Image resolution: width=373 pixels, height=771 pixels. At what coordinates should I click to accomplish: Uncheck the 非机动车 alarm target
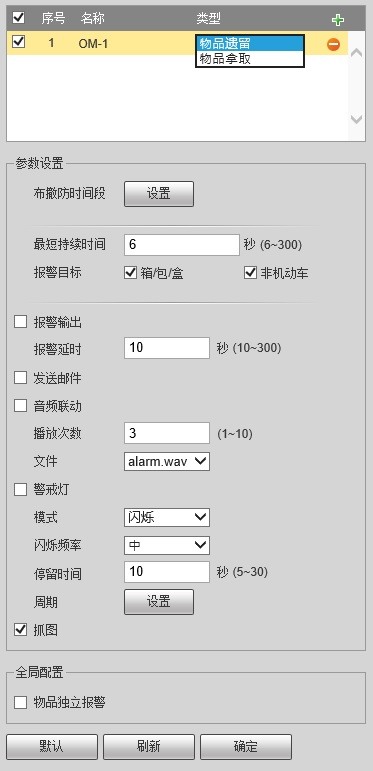(251, 273)
